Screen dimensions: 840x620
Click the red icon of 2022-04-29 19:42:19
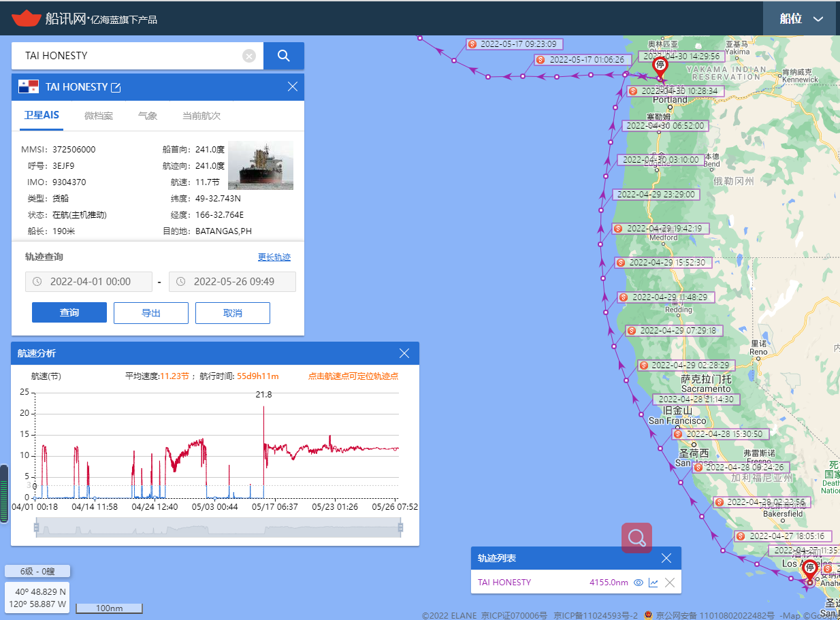click(618, 229)
